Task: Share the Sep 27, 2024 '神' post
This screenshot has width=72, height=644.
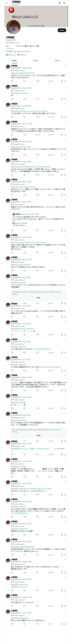Action: [x=65, y=99]
